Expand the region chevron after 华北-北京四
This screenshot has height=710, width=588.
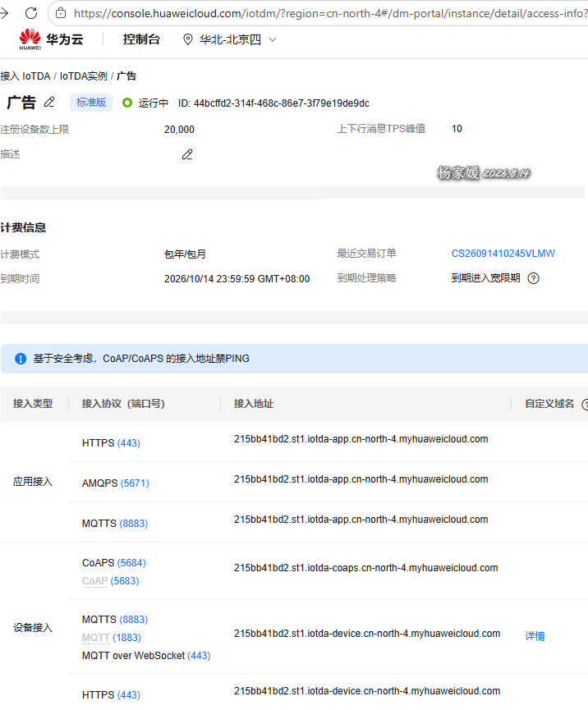(x=273, y=40)
